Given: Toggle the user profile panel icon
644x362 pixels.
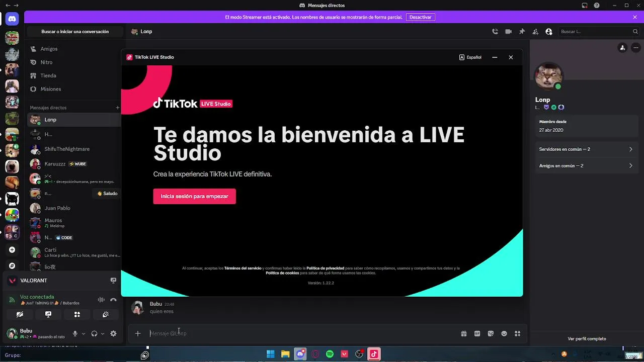Looking at the screenshot, I should [x=548, y=31].
